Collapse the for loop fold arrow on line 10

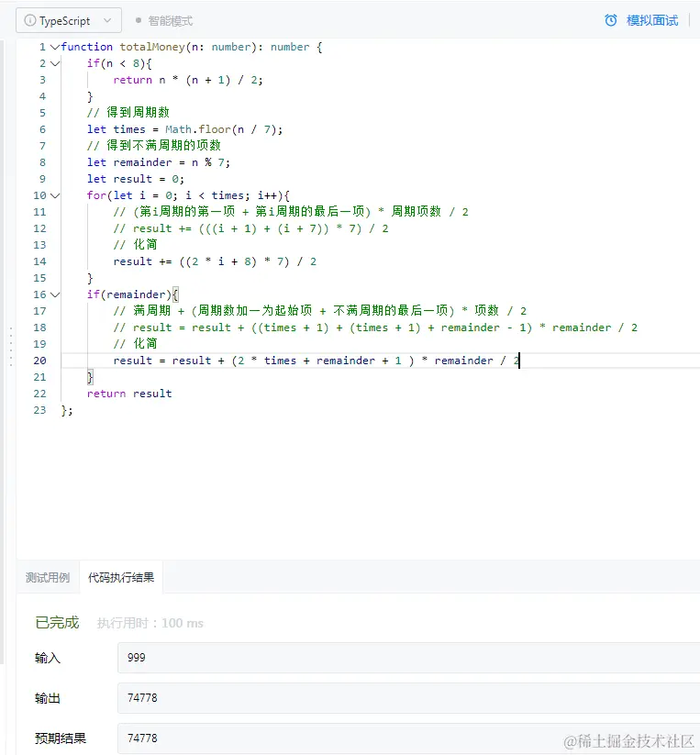pos(55,195)
